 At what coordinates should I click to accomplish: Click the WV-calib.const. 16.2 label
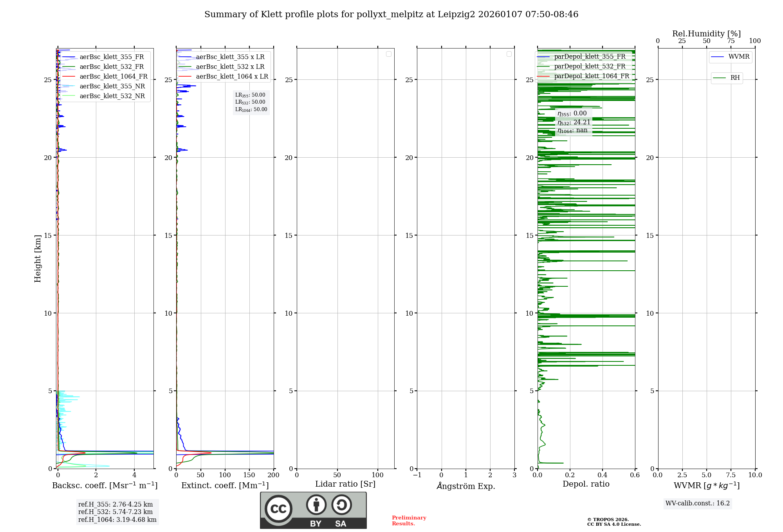[x=697, y=503]
